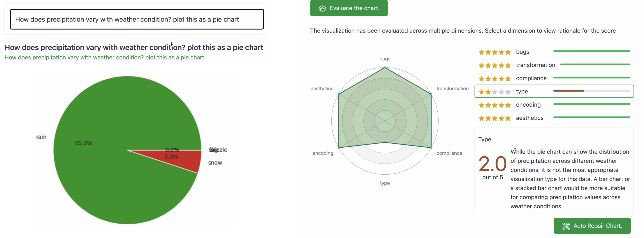Select the fourth star of the compliance rating
644x238 pixels.
[x=501, y=78]
